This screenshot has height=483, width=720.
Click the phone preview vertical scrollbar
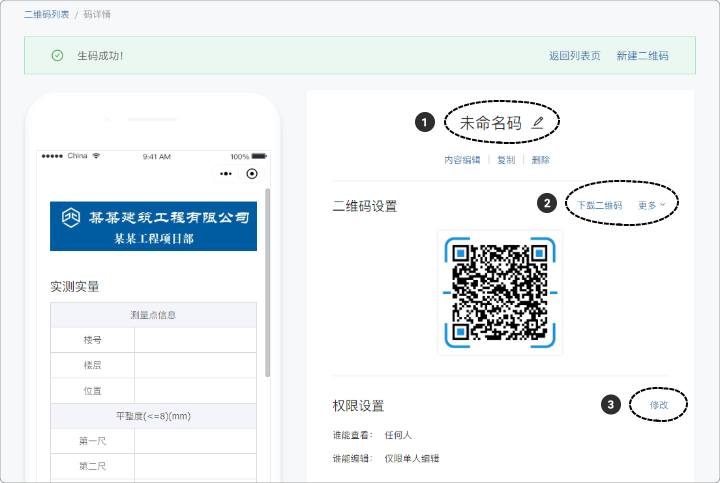tap(268, 282)
